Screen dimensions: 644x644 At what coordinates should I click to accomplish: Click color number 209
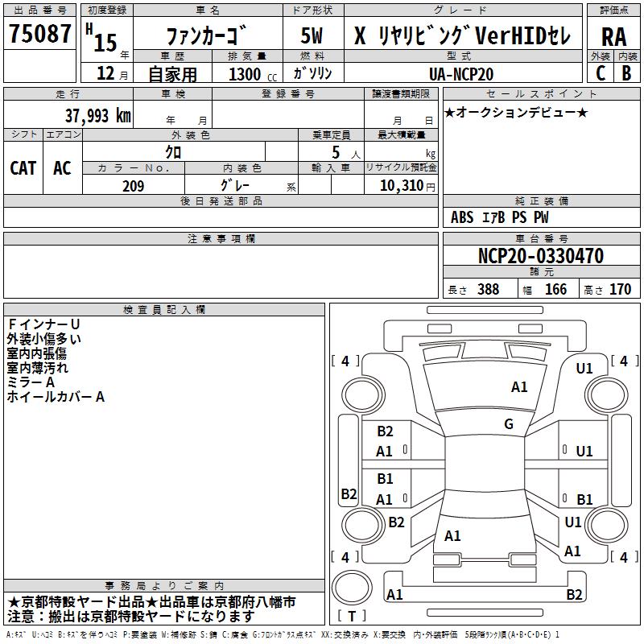click(x=133, y=186)
